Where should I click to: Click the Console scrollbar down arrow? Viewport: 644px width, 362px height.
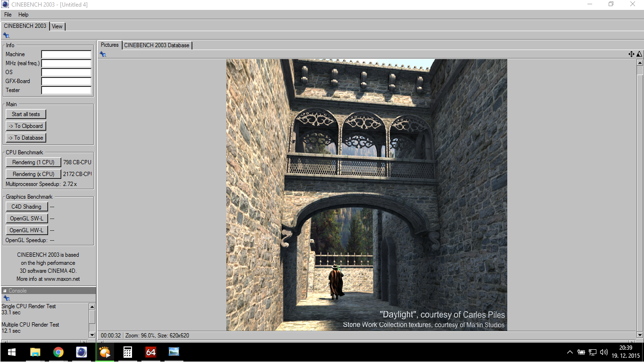(x=92, y=335)
